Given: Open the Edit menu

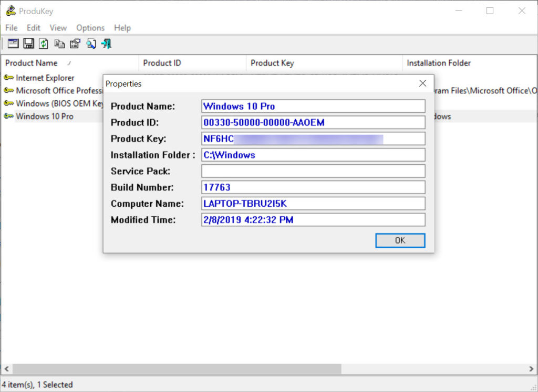Looking at the screenshot, I should click(33, 28).
